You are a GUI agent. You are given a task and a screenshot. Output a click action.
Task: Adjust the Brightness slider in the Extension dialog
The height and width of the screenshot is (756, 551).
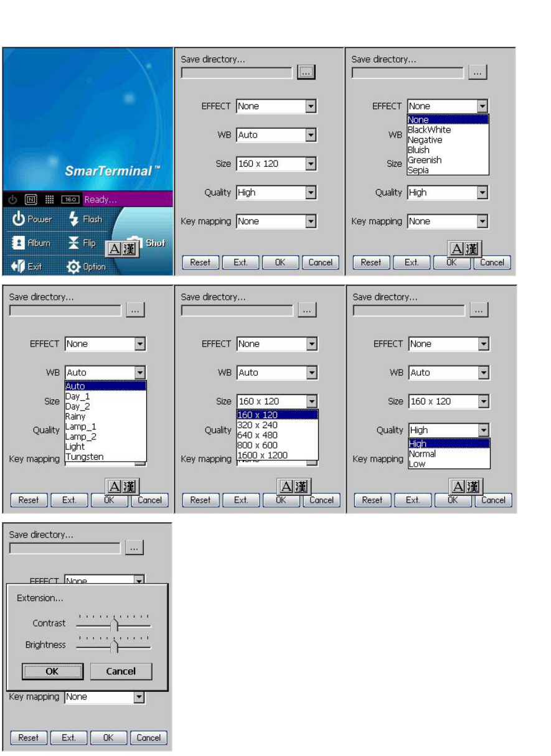pos(114,645)
